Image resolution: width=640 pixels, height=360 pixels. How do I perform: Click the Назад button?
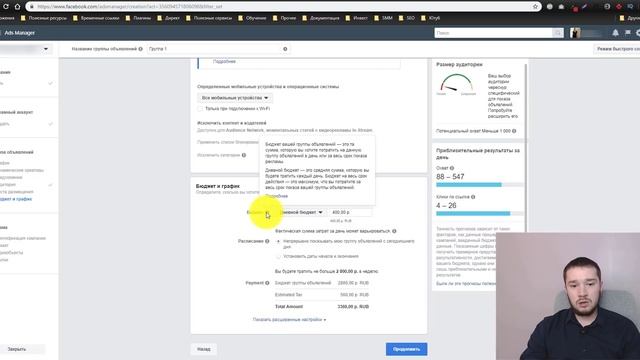pos(204,349)
